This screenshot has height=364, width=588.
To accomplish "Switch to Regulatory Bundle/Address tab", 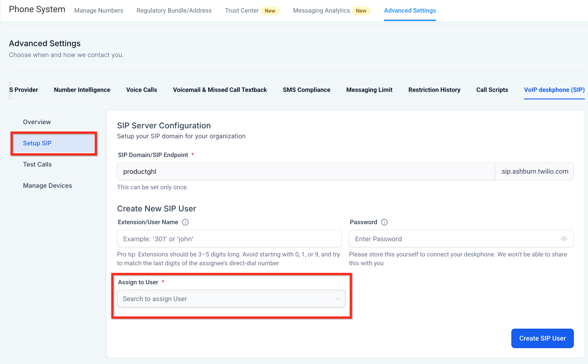I will [174, 11].
